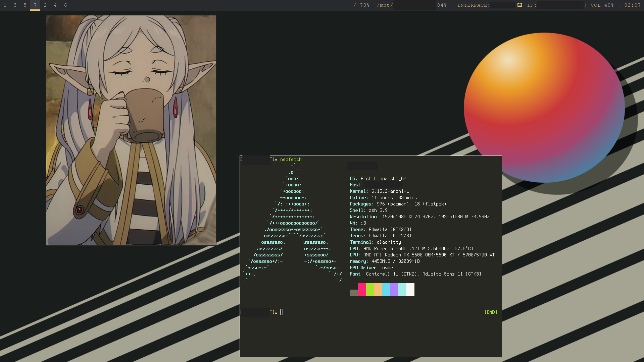Click the /mnt/ disk usage block
Viewport: 644px width, 362px height.
(412, 5)
